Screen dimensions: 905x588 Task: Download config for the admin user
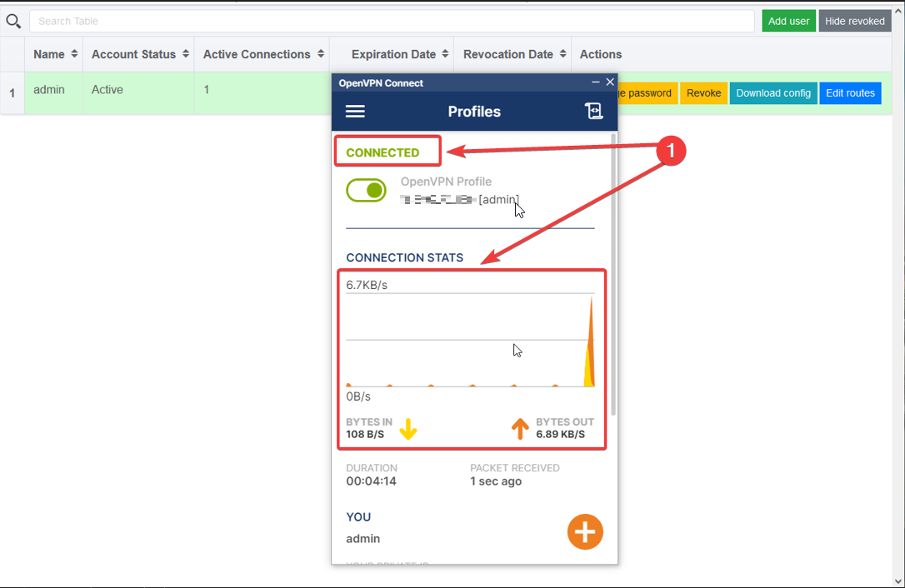pos(773,93)
